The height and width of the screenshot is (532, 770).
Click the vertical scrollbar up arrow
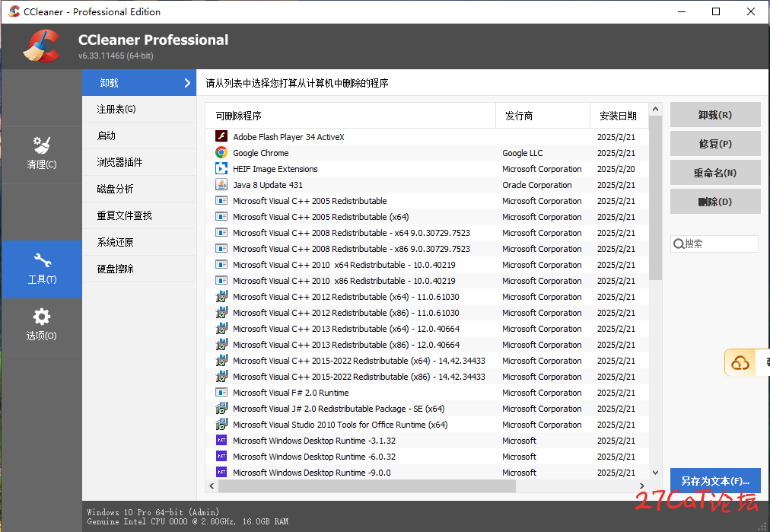pos(655,109)
